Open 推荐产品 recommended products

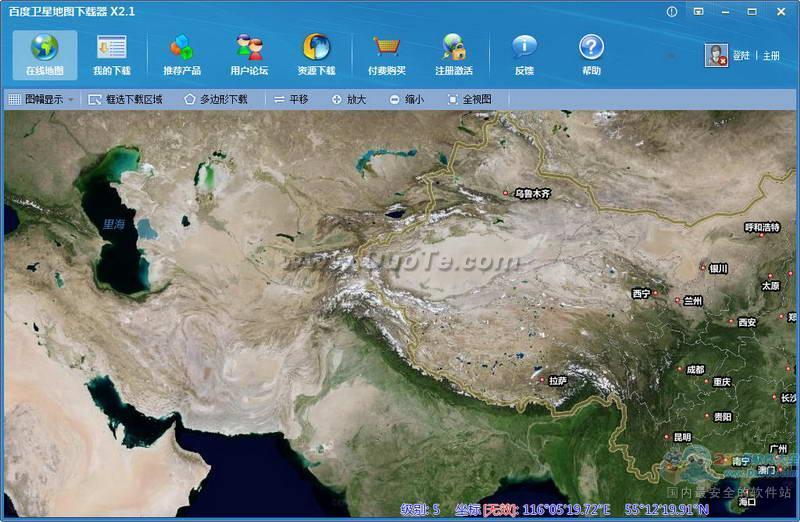pyautogui.click(x=182, y=55)
